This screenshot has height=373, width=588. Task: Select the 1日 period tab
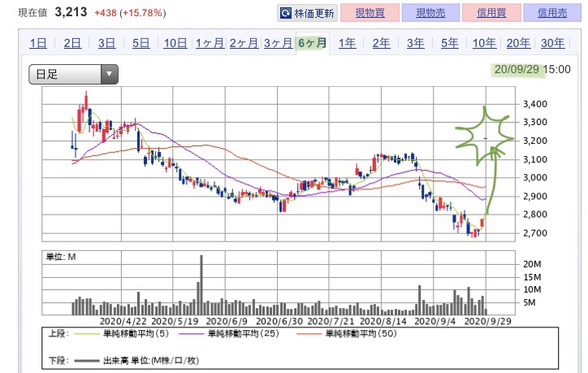[x=38, y=43]
